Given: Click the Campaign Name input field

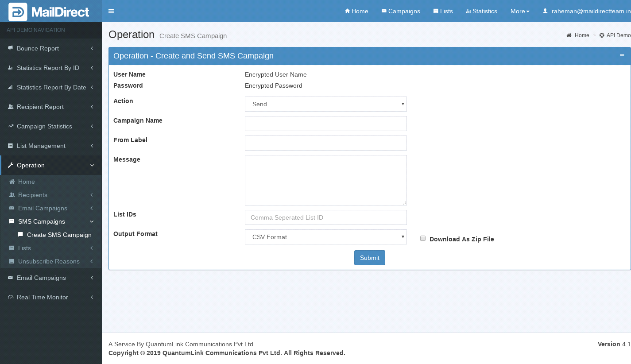Looking at the screenshot, I should point(325,124).
